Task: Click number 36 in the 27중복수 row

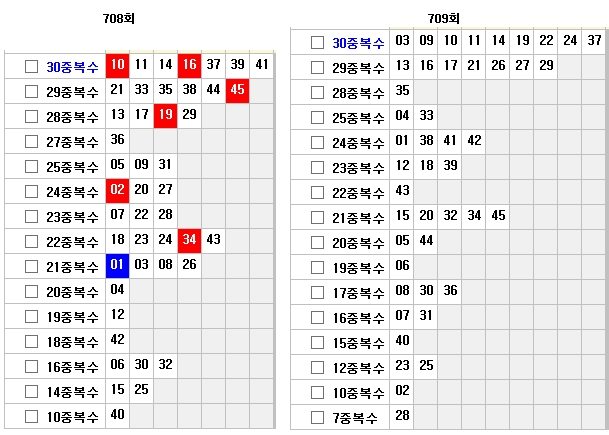Action: click(x=118, y=140)
